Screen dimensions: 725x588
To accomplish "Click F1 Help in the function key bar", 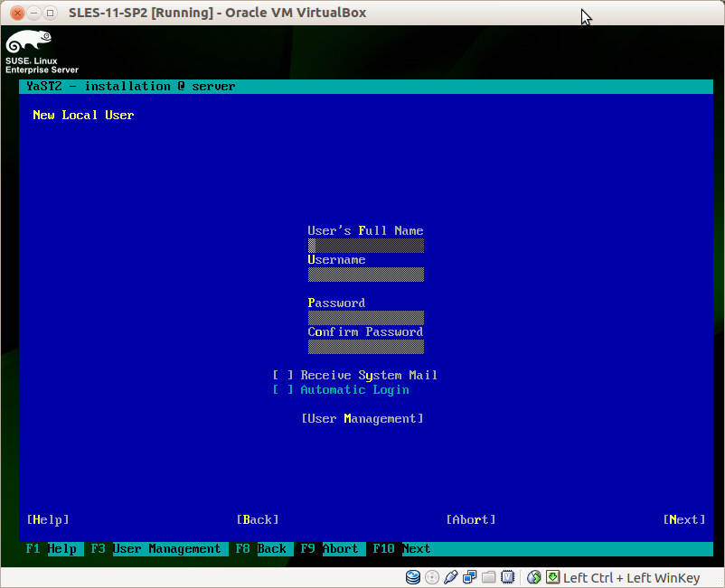I will [x=54, y=549].
